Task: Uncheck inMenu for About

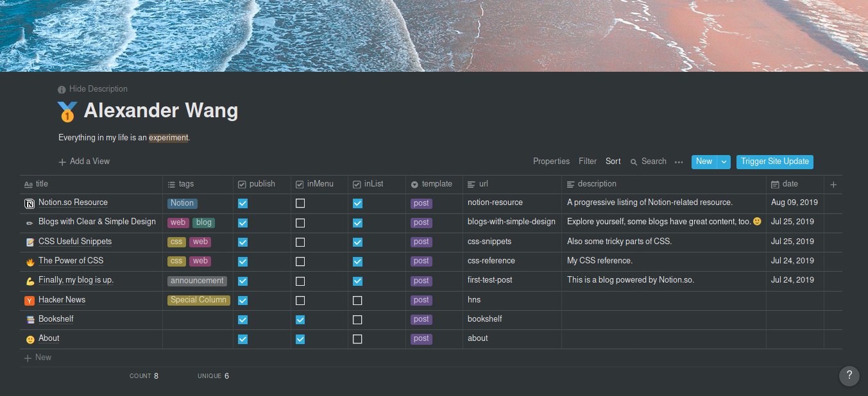Action: coord(300,339)
